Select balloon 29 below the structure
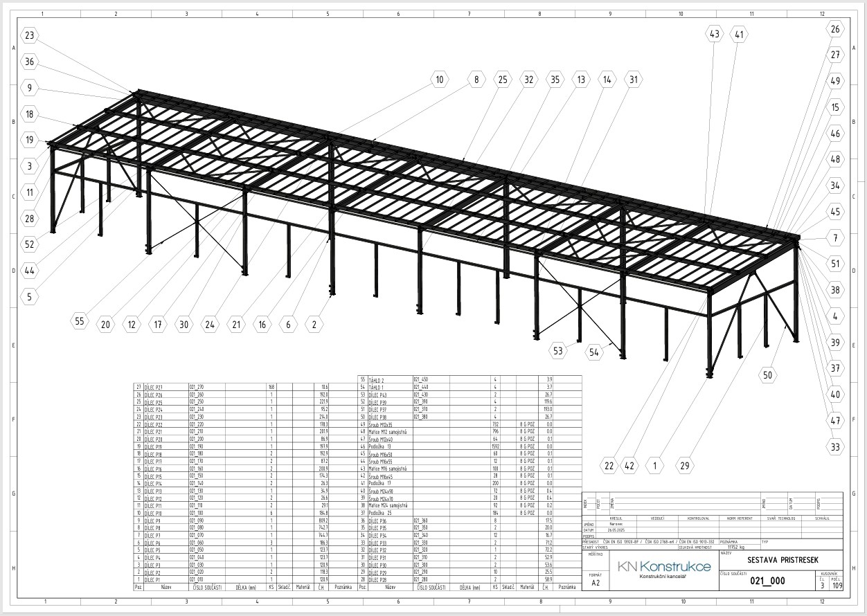867x616 pixels. point(685,466)
